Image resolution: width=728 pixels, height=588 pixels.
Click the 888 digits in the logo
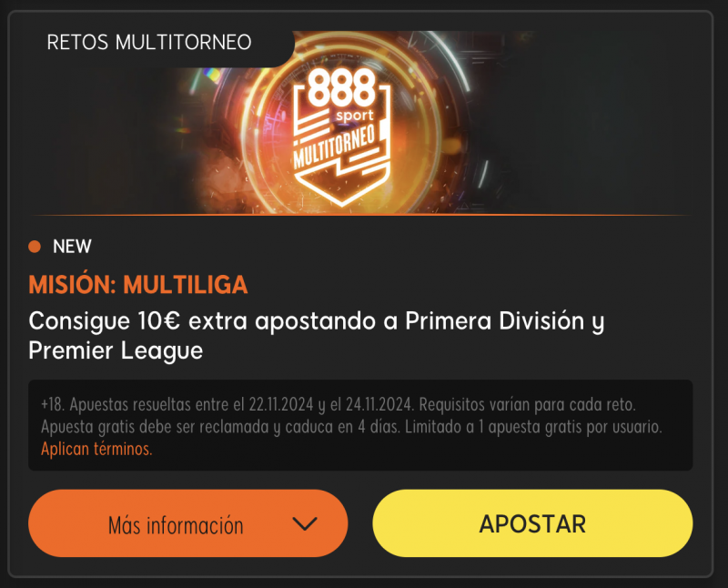coord(341,87)
